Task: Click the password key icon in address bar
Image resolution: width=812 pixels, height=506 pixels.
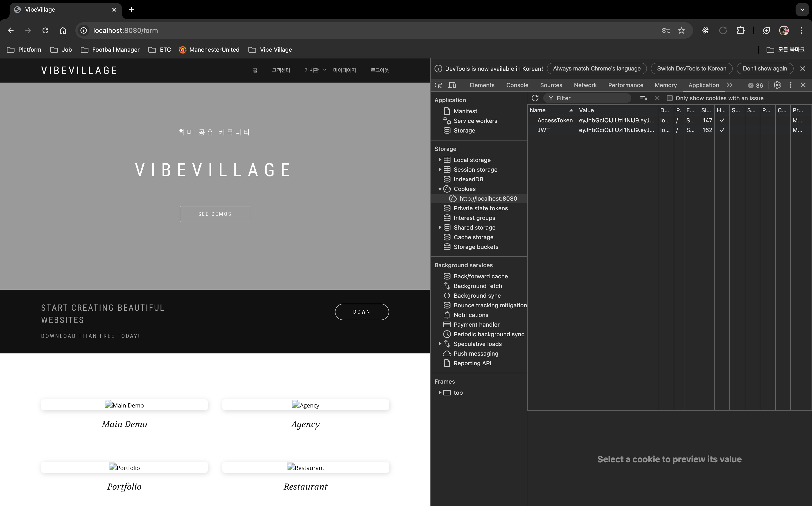Action: [666, 30]
